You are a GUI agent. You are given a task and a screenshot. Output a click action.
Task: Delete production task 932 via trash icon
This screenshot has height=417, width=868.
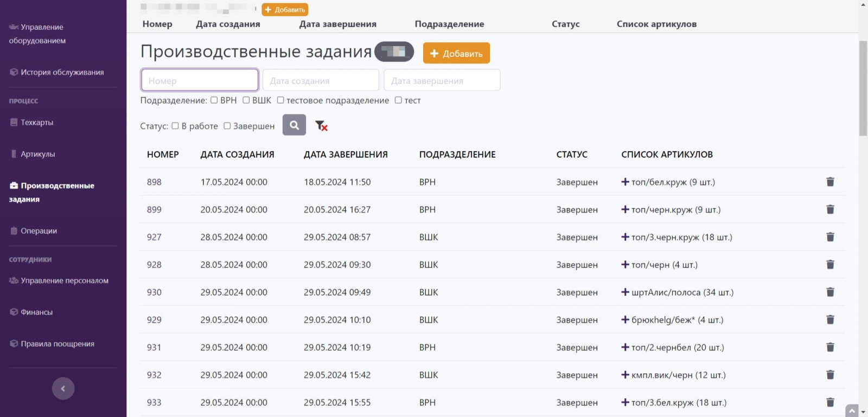830,375
